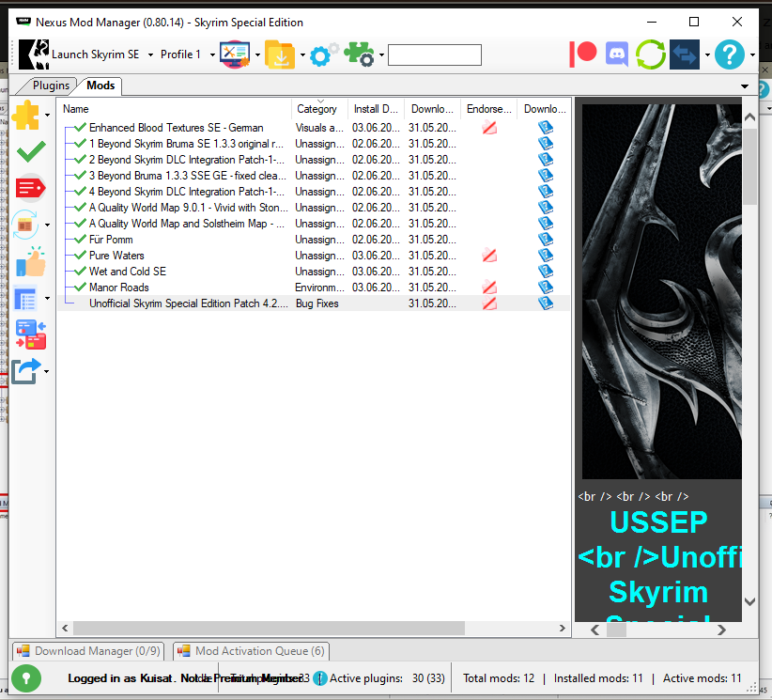Switch to the Plugins tab
Image resolution: width=772 pixels, height=700 pixels.
[51, 86]
